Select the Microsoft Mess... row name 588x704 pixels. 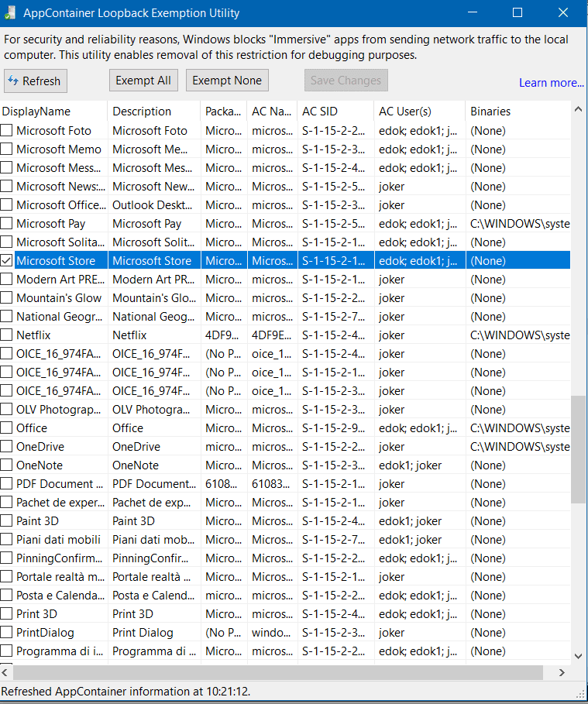(58, 167)
